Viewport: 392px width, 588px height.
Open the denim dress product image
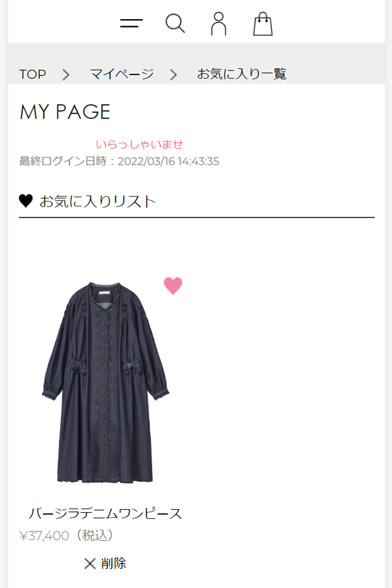[x=106, y=382]
